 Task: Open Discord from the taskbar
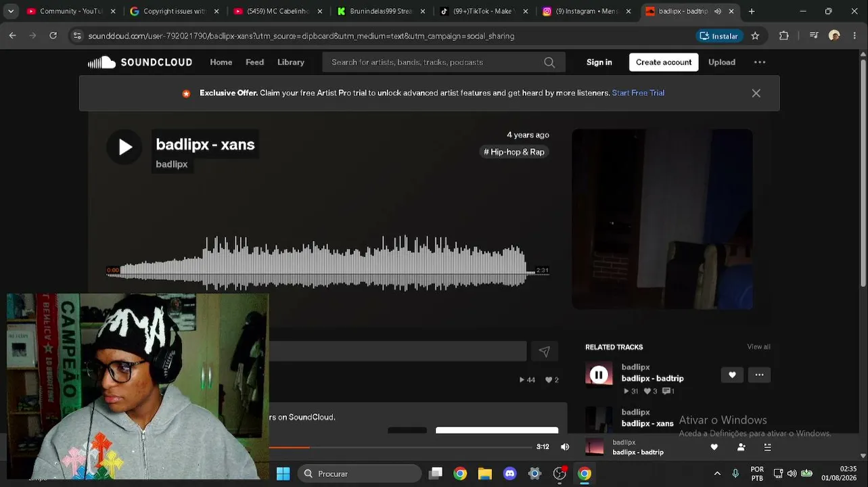510,473
